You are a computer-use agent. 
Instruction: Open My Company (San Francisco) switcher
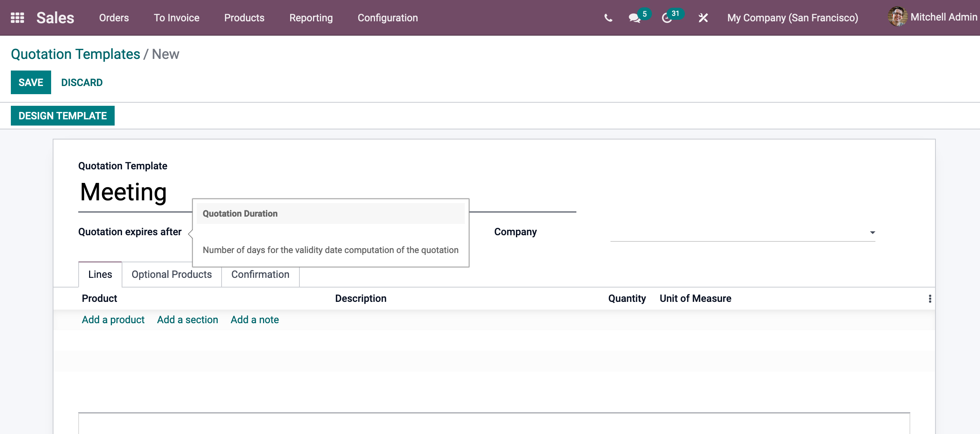(x=793, y=18)
